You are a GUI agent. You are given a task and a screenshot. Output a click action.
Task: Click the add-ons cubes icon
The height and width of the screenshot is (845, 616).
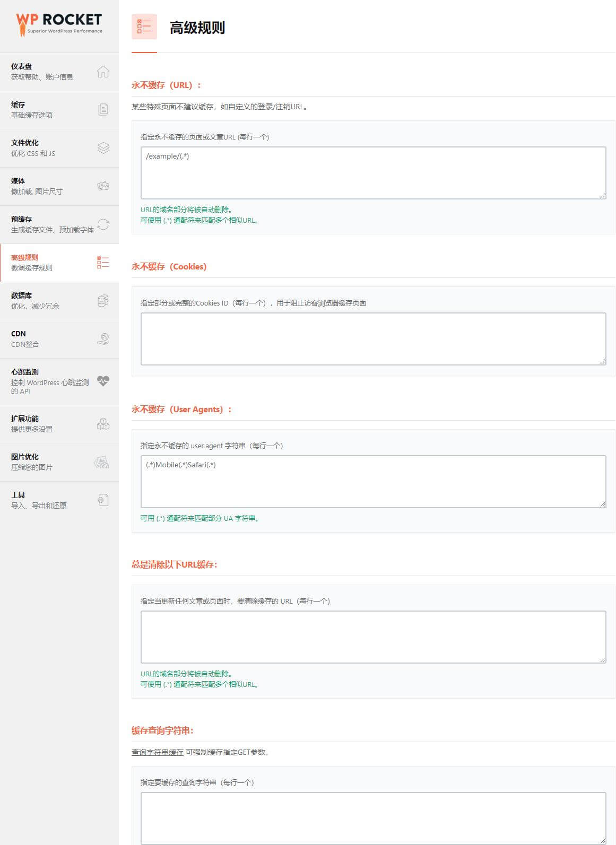[103, 424]
